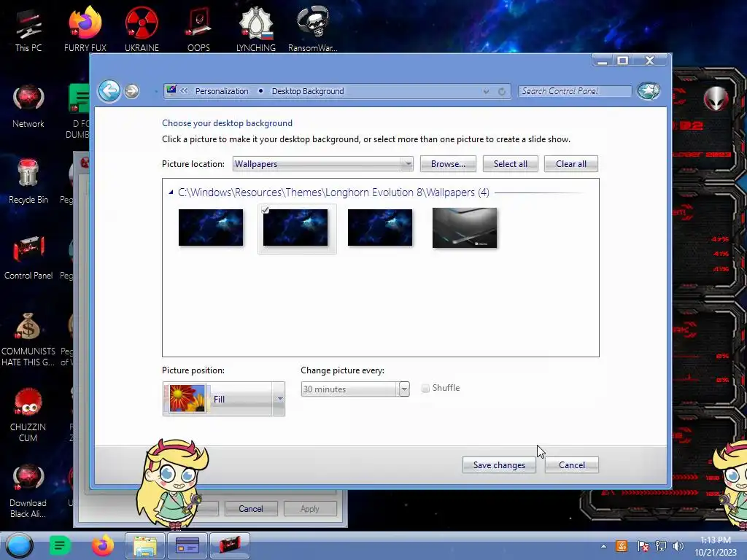Open the Picture location dropdown

coord(322,164)
